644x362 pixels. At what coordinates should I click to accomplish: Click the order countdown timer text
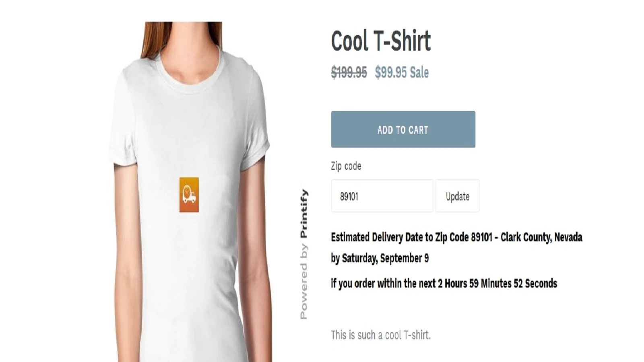(444, 283)
